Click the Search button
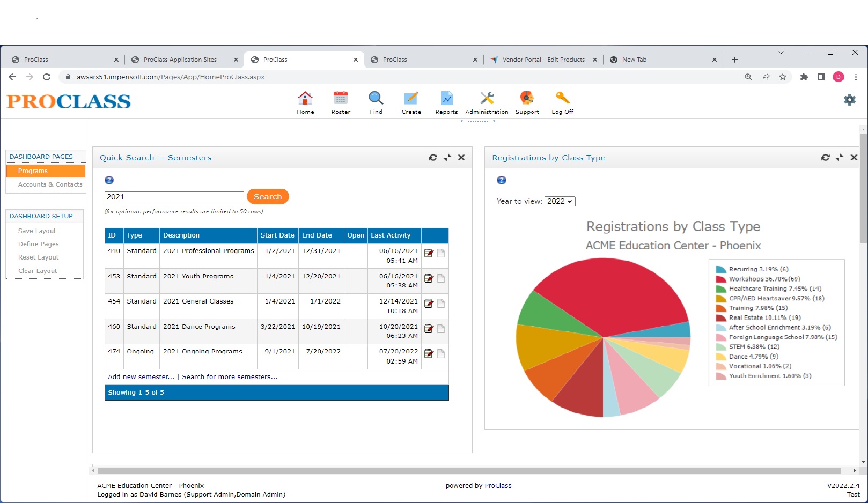 coord(268,196)
